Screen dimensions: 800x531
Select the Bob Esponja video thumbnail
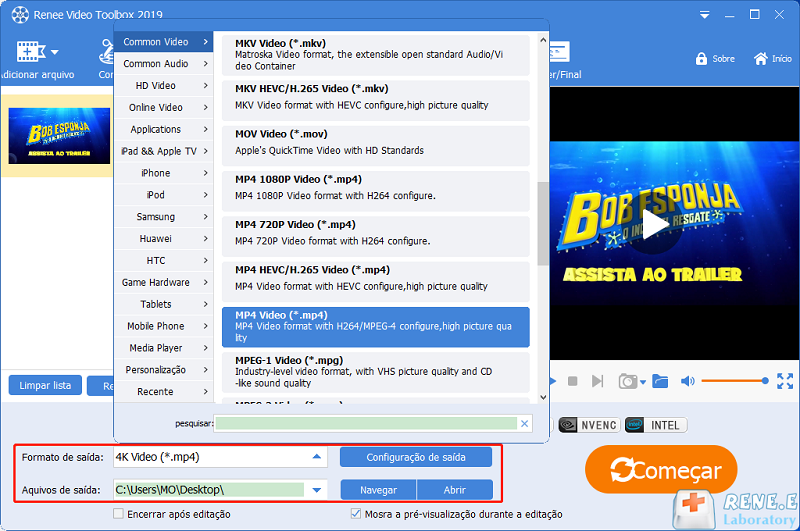(59, 136)
